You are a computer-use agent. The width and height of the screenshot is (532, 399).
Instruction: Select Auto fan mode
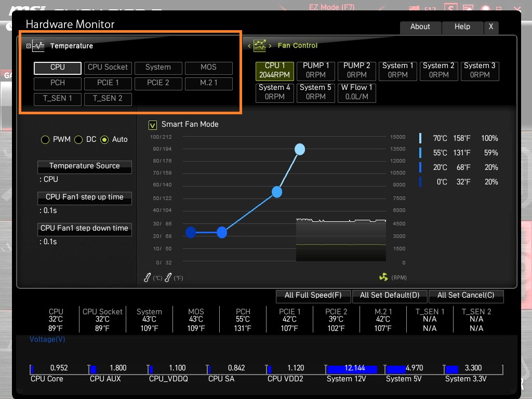coord(104,140)
